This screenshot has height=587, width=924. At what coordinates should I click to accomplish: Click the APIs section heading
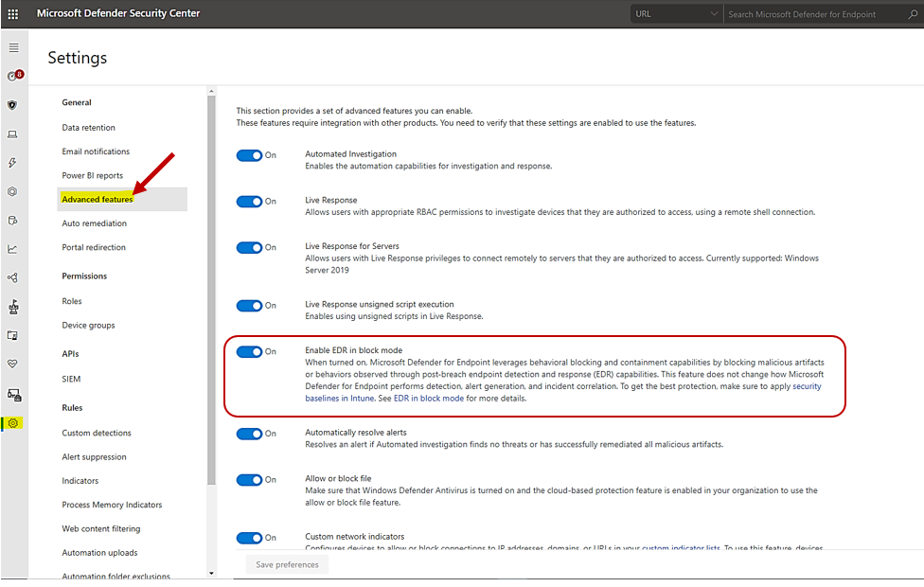click(70, 353)
